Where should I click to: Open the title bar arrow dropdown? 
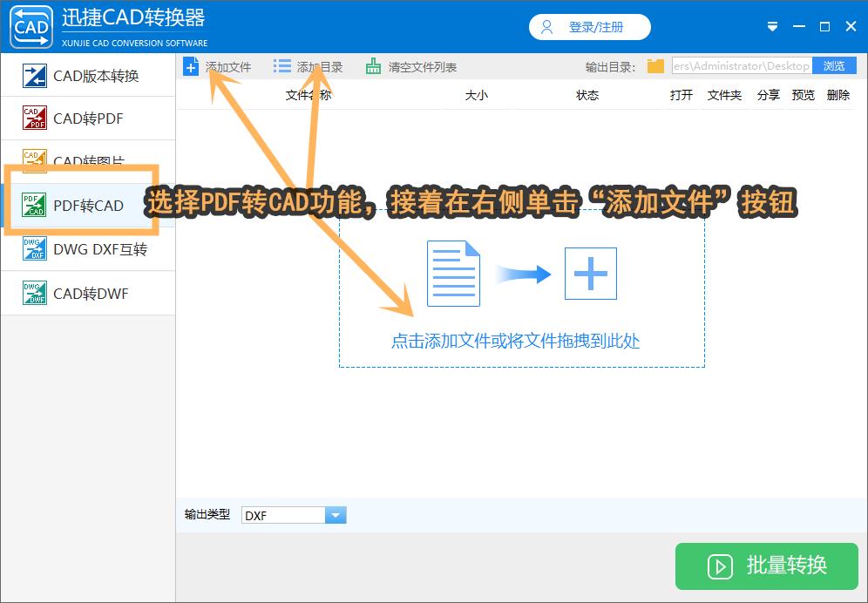[x=772, y=26]
